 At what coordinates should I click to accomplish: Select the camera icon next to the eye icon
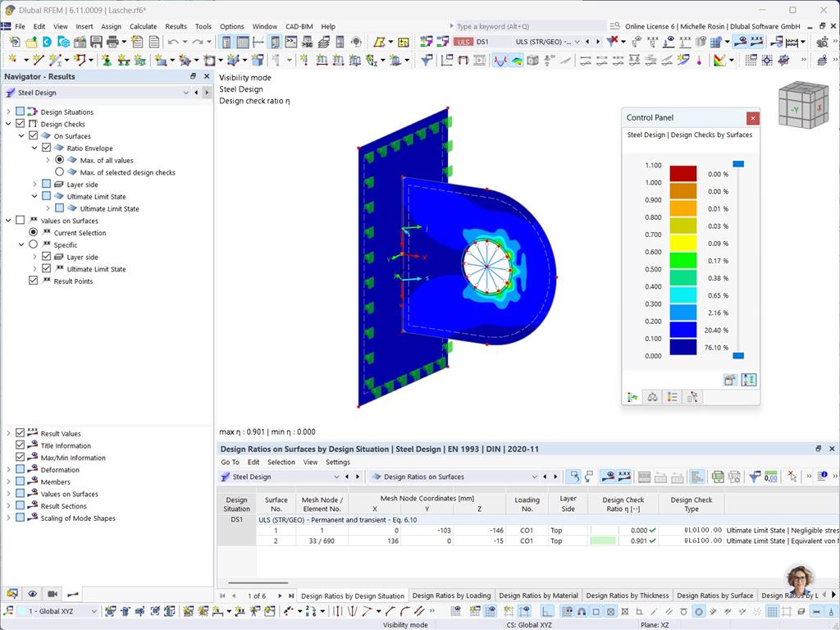[52, 593]
